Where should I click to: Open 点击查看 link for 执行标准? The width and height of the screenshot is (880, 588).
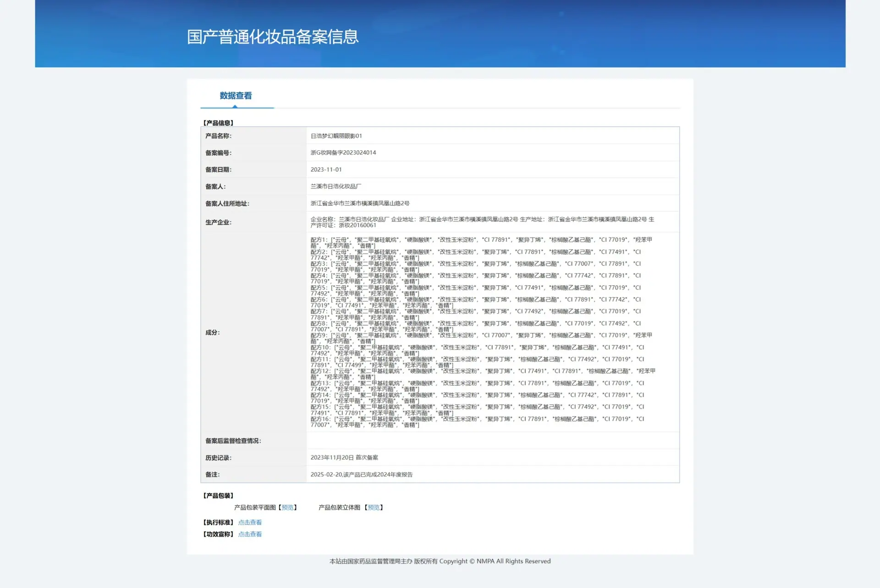(x=250, y=523)
